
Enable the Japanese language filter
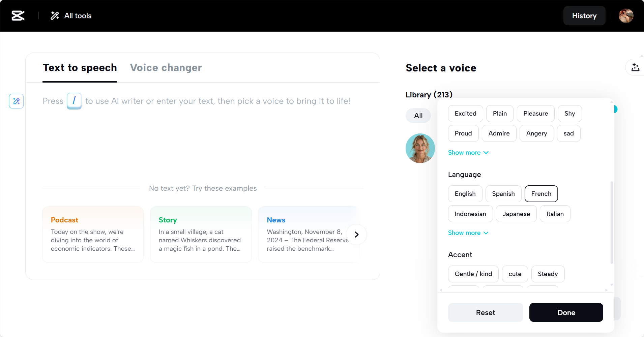coord(516,214)
